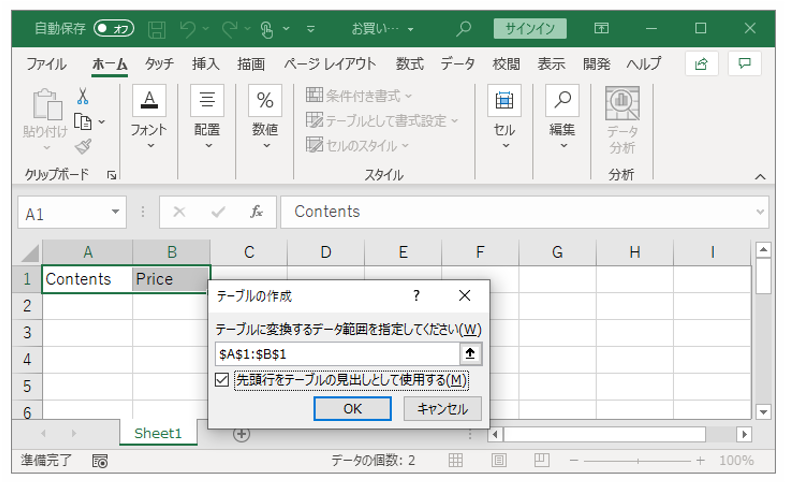The height and width of the screenshot is (488, 790).
Task: Click the Select All corner triangle
Action: 30,253
